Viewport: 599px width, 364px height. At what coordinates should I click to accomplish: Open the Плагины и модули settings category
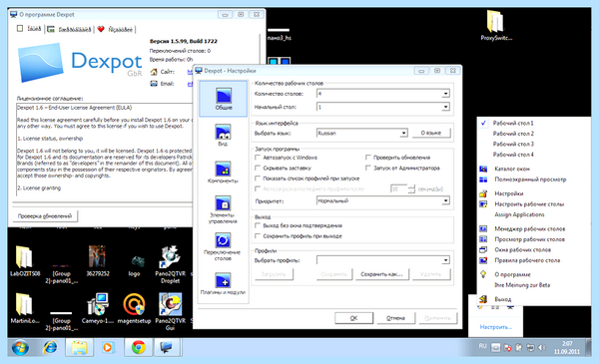click(223, 283)
